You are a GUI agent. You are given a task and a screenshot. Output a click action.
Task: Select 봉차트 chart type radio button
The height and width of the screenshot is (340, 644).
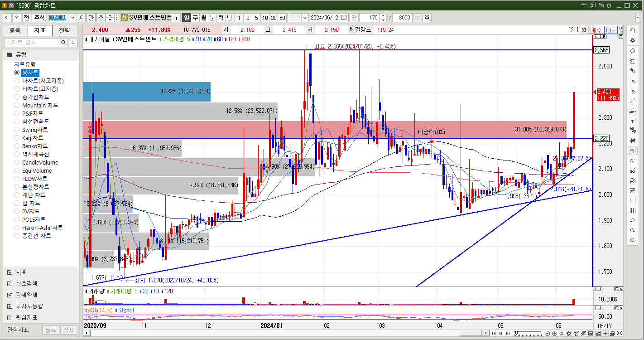pos(17,73)
